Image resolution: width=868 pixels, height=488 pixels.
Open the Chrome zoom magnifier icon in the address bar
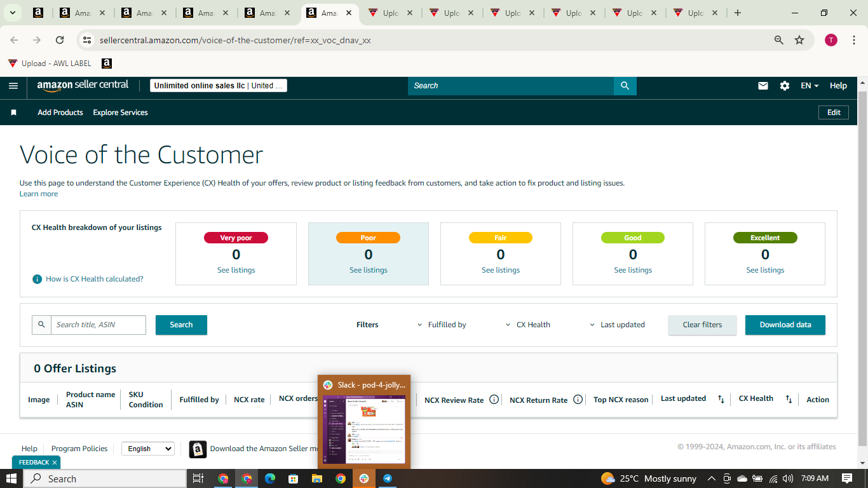pos(779,40)
